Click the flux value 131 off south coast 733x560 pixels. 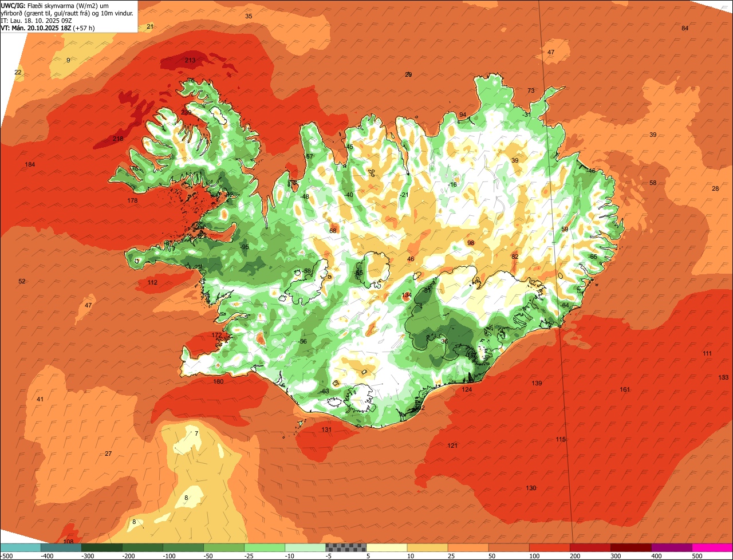point(326,429)
